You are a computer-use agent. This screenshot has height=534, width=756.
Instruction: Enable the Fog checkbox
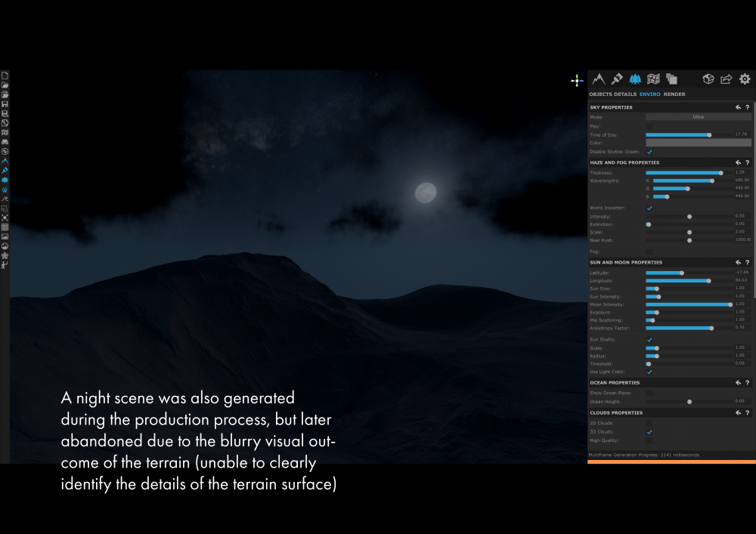click(649, 251)
